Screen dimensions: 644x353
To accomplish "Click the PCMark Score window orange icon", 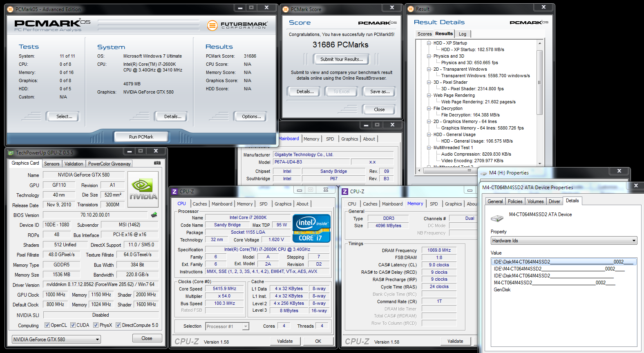I will [x=286, y=9].
